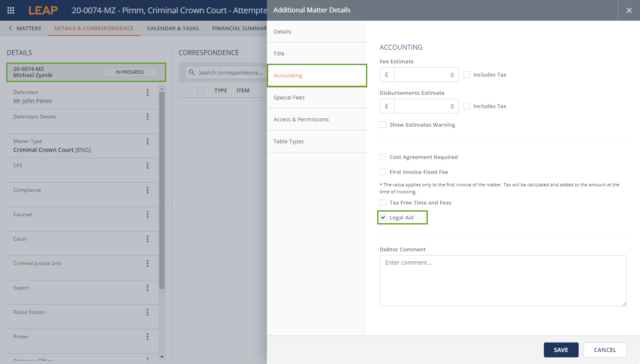Viewport: 640px width, 364px height.
Task: Go back to Matters via chevron
Action: [x=10, y=28]
